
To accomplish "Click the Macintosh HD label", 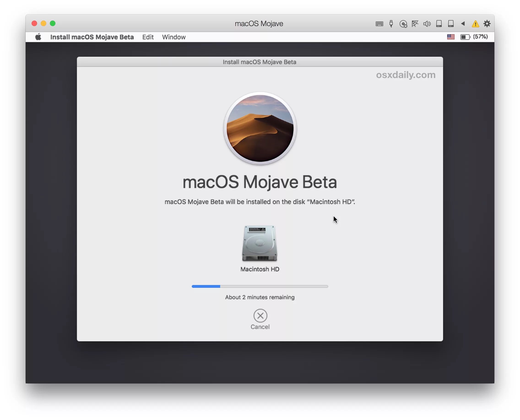I will coord(260,269).
